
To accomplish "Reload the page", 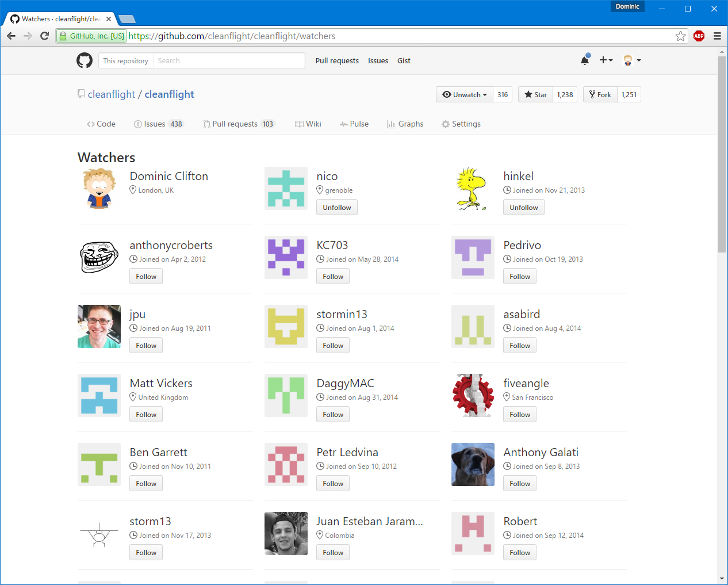I will (44, 36).
